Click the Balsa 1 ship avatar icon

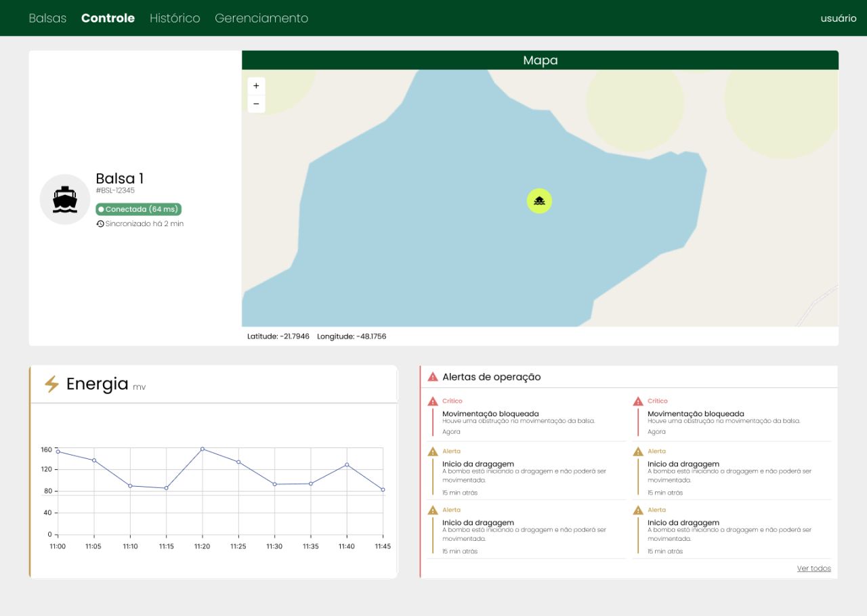coord(65,200)
